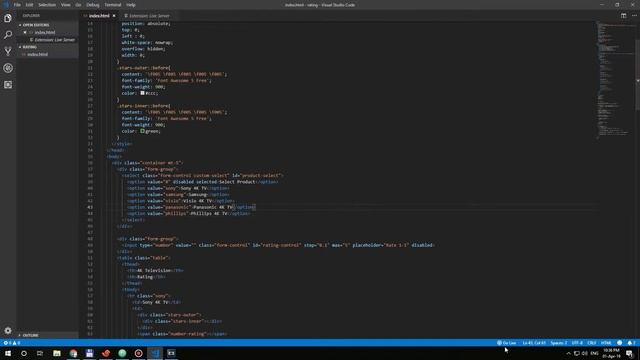This screenshot has height=360, width=640.
Task: Close the index.html editor tab
Action: (x=114, y=16)
